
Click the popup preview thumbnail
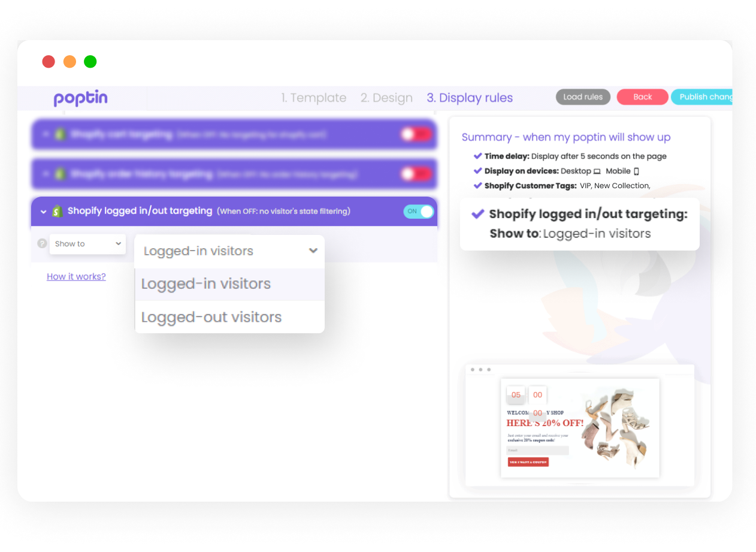tap(580, 428)
